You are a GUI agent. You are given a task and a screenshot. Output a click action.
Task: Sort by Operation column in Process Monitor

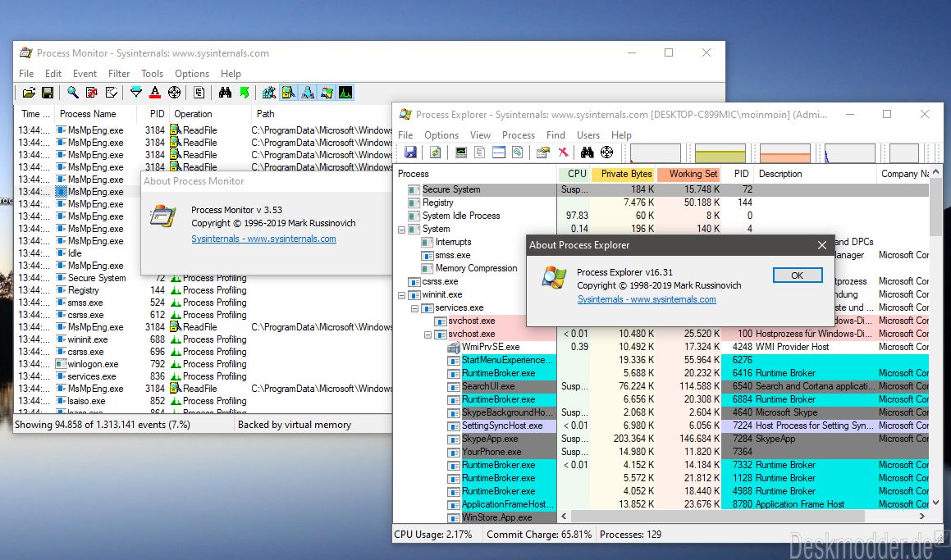pos(209,114)
